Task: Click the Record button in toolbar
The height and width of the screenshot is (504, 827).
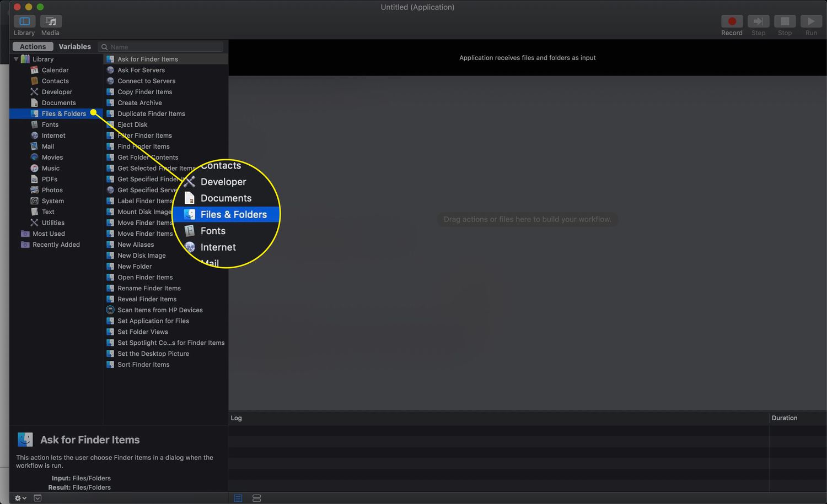Action: point(732,21)
